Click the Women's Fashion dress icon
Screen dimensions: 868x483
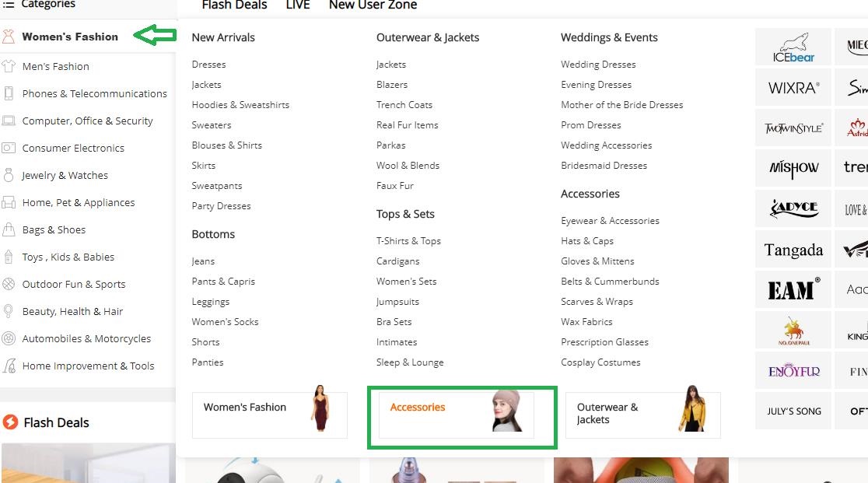point(9,37)
